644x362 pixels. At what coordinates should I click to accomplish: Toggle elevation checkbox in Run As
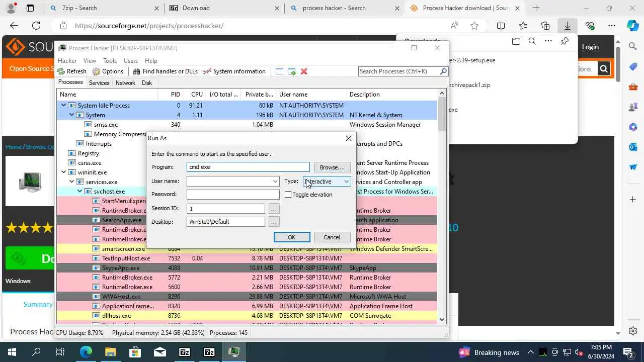(288, 194)
